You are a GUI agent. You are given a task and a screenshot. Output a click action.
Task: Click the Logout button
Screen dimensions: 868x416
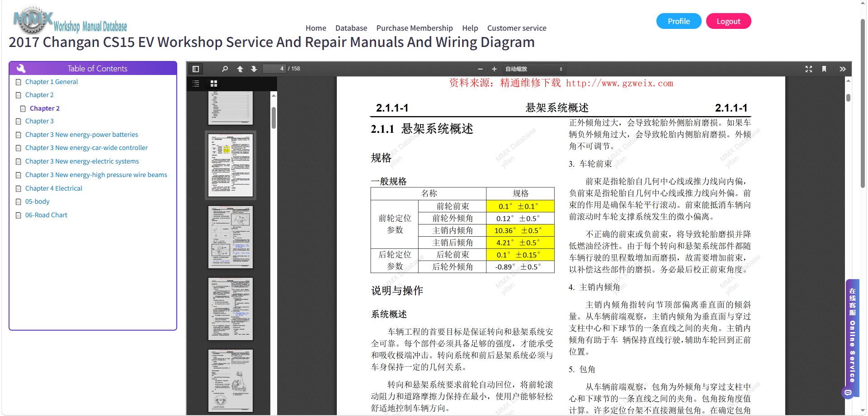[x=728, y=21]
